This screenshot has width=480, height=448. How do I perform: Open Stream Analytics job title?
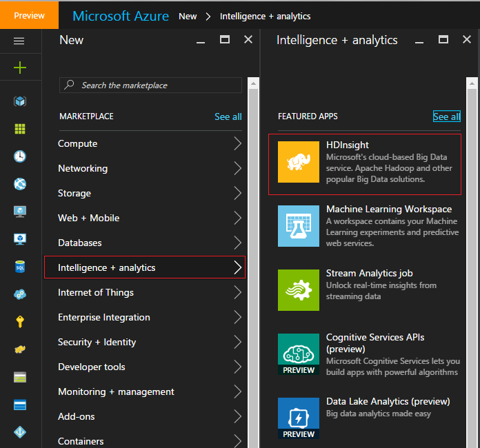click(369, 273)
